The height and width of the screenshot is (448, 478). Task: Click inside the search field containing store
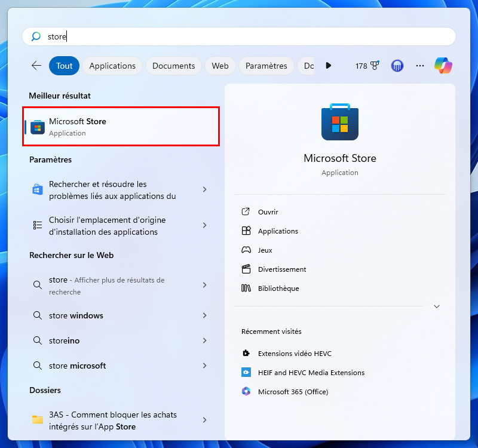coord(238,36)
